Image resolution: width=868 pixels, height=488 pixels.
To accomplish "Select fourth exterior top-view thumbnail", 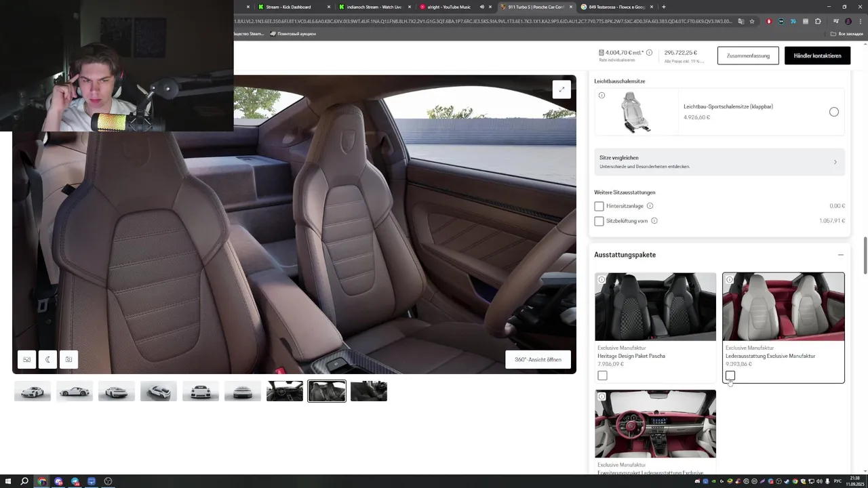I will point(159,391).
